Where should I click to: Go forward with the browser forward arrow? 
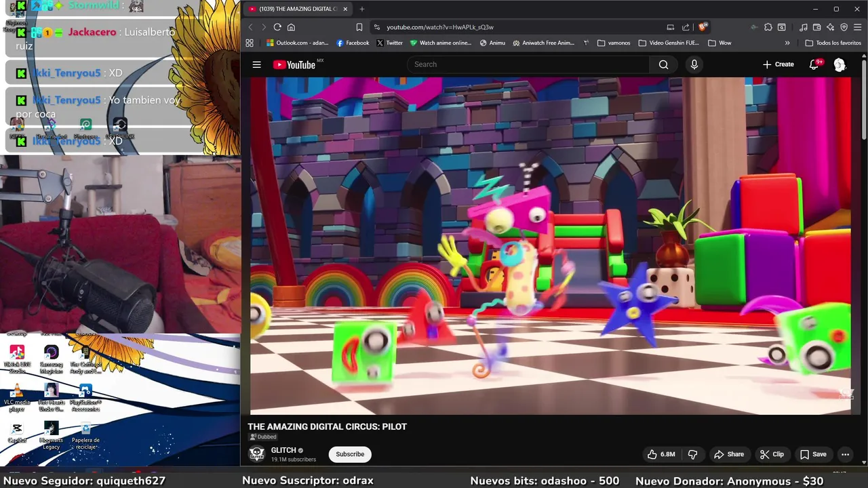coord(264,27)
